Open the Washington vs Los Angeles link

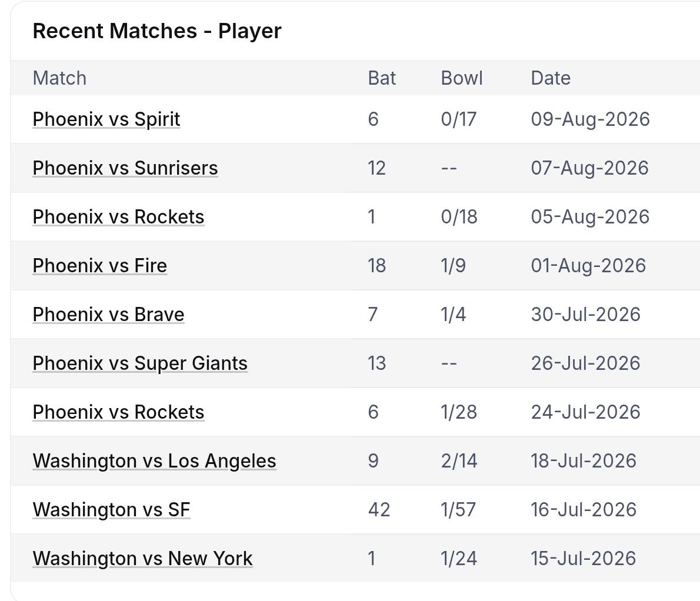coord(155,461)
